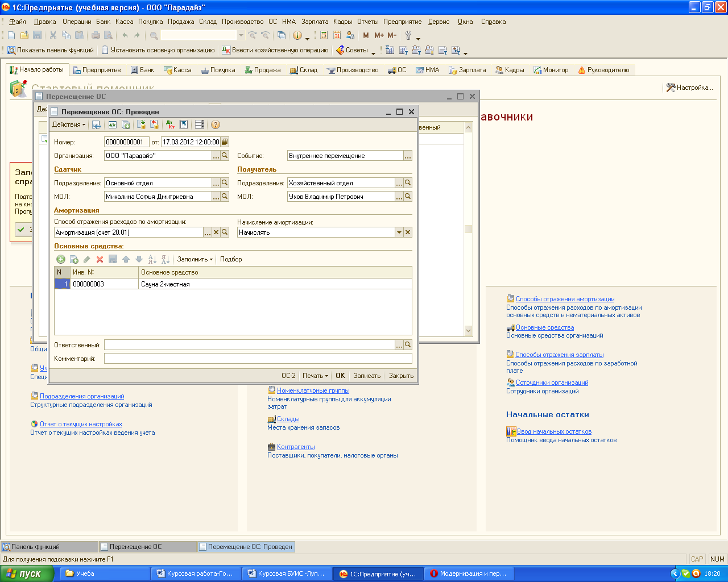Open the Отчеты menu
The width and height of the screenshot is (728, 582).
pyautogui.click(x=367, y=22)
